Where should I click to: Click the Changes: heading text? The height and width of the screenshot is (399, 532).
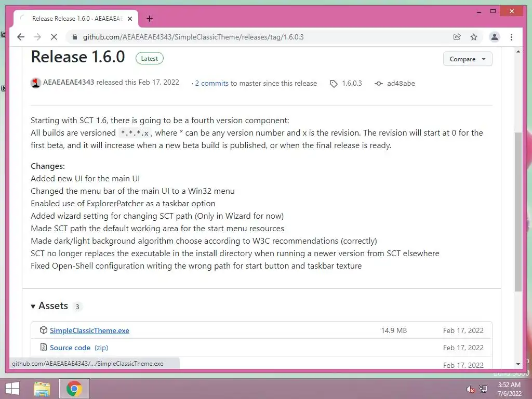[x=48, y=166]
